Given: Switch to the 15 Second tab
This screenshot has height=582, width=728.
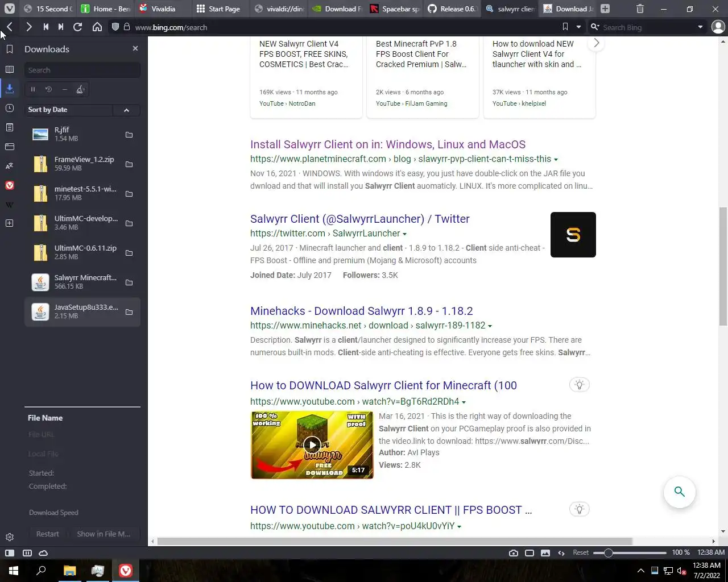Looking at the screenshot, I should pyautogui.click(x=48, y=9).
